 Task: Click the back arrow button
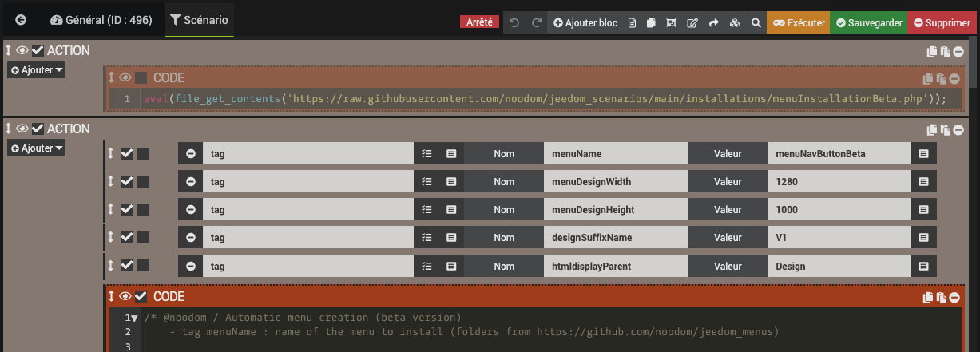(21, 20)
